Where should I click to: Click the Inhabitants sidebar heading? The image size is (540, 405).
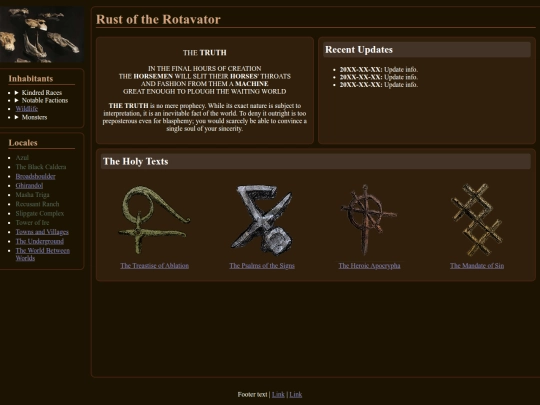(31, 79)
